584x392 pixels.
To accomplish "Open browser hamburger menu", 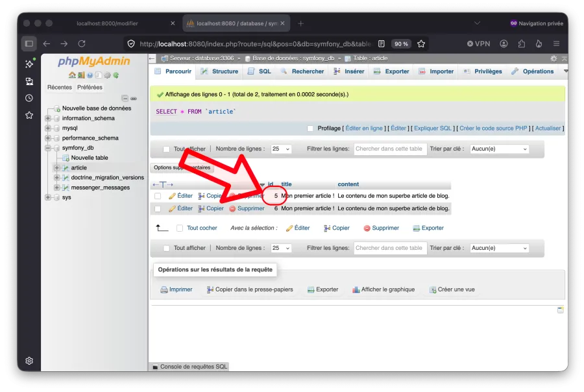I will [557, 43].
